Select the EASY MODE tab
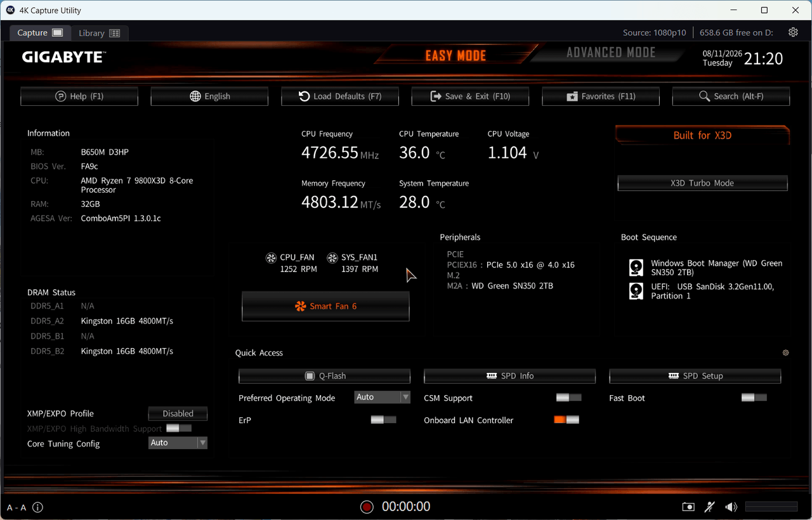Screen dimensions: 812x520 (455, 56)
